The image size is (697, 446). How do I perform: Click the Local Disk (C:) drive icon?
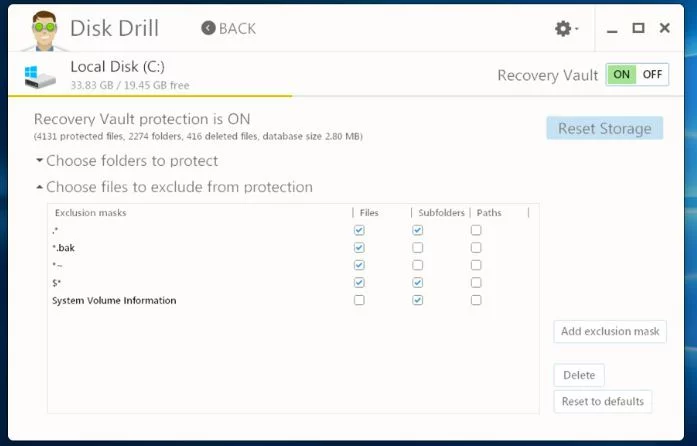pyautogui.click(x=40, y=76)
